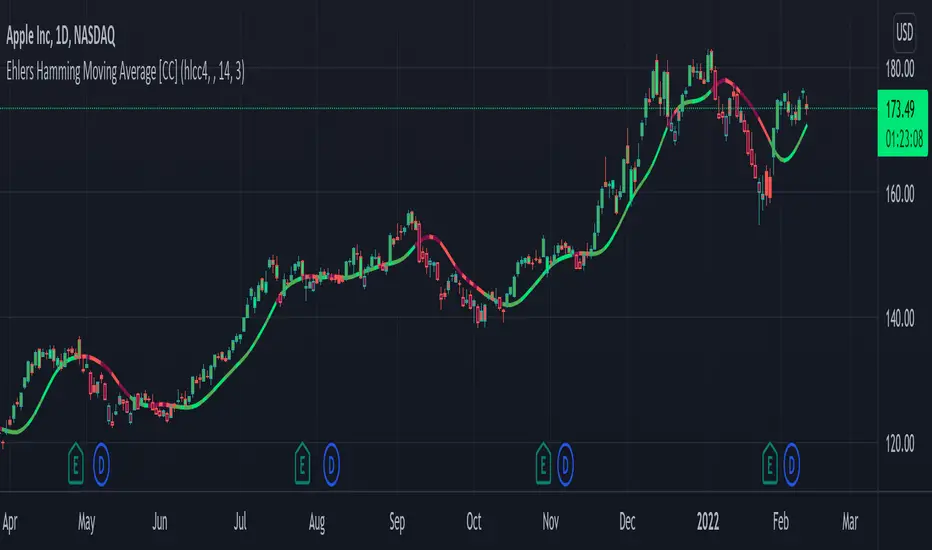Click the dividend D icon near May
Image resolution: width=932 pixels, height=550 pixels.
pos(101,464)
